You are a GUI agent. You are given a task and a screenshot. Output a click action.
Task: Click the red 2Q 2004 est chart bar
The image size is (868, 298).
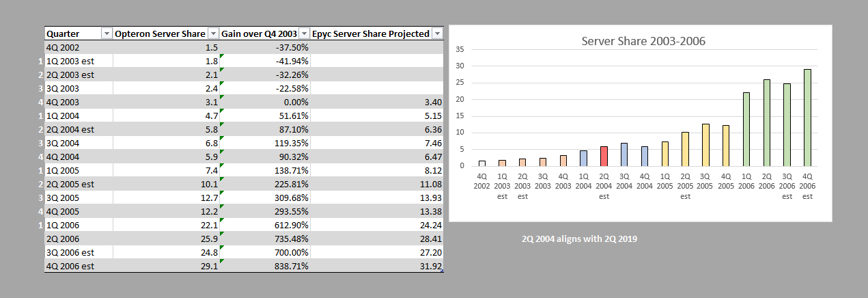click(603, 156)
